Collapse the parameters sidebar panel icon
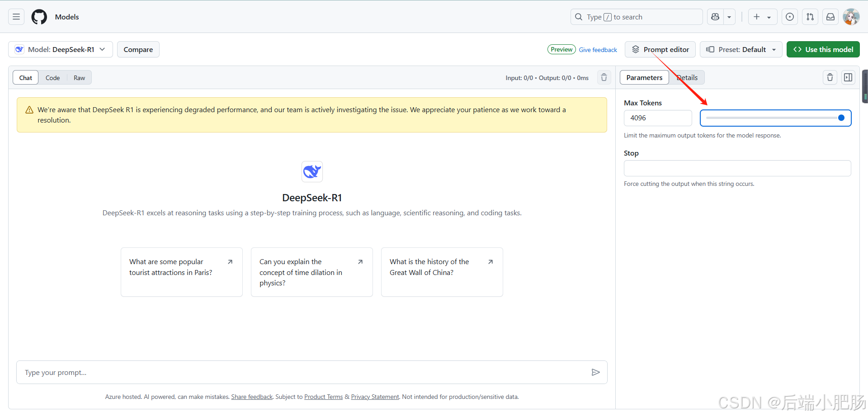Screen dimensions: 868x417 click(848, 78)
